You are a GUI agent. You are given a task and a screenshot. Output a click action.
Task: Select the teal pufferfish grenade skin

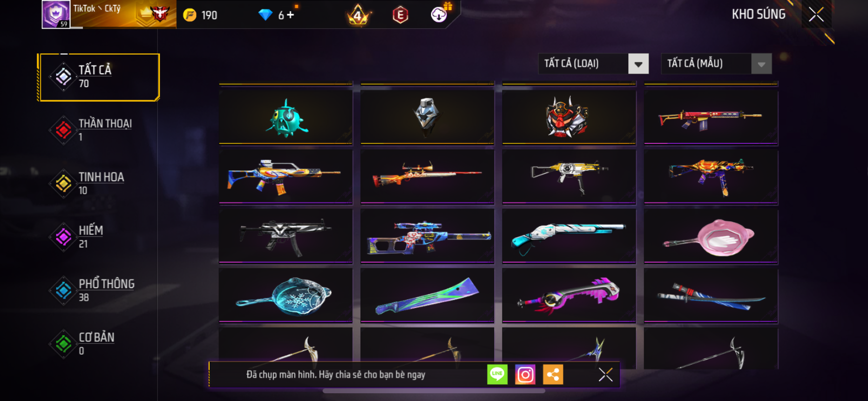286,118
